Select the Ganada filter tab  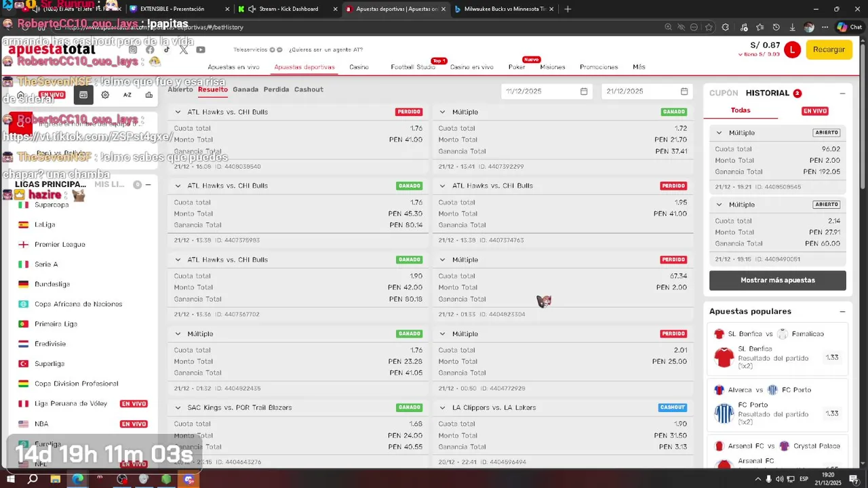pyautogui.click(x=245, y=89)
